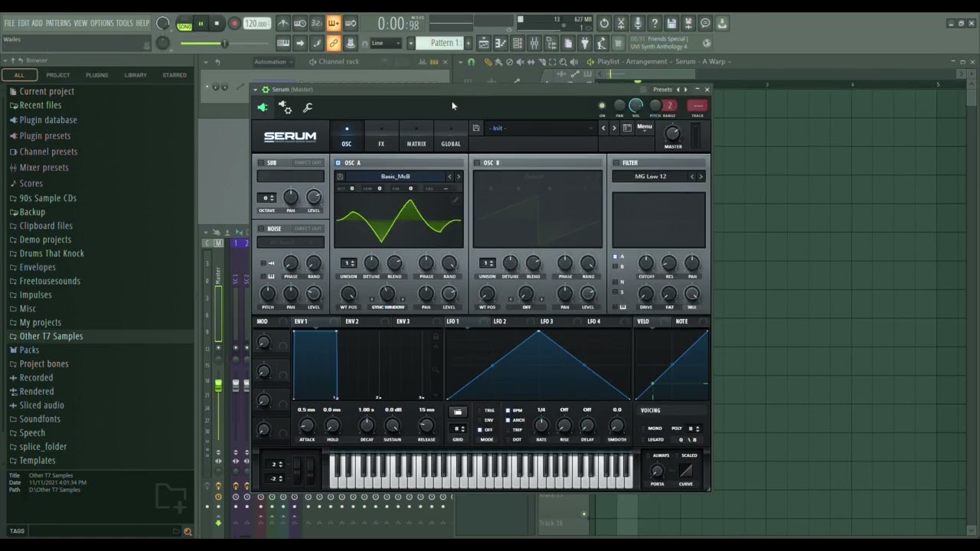Viewport: 980px width, 551px height.
Task: Save preset with Serum floppy icon
Action: [476, 129]
